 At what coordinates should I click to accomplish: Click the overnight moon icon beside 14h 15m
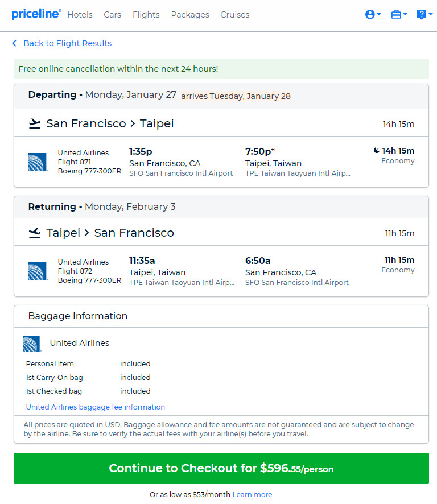pyautogui.click(x=376, y=150)
